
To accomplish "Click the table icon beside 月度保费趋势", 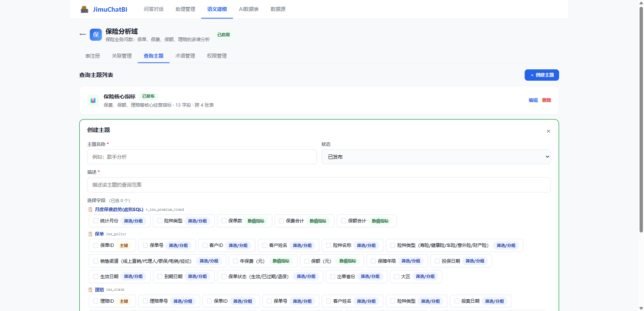I will click(x=90, y=210).
